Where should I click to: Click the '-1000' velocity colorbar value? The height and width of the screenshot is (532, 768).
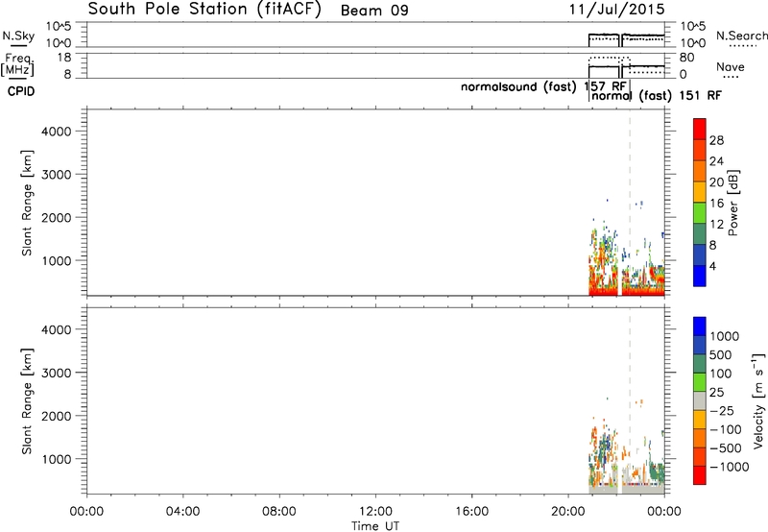(x=730, y=467)
